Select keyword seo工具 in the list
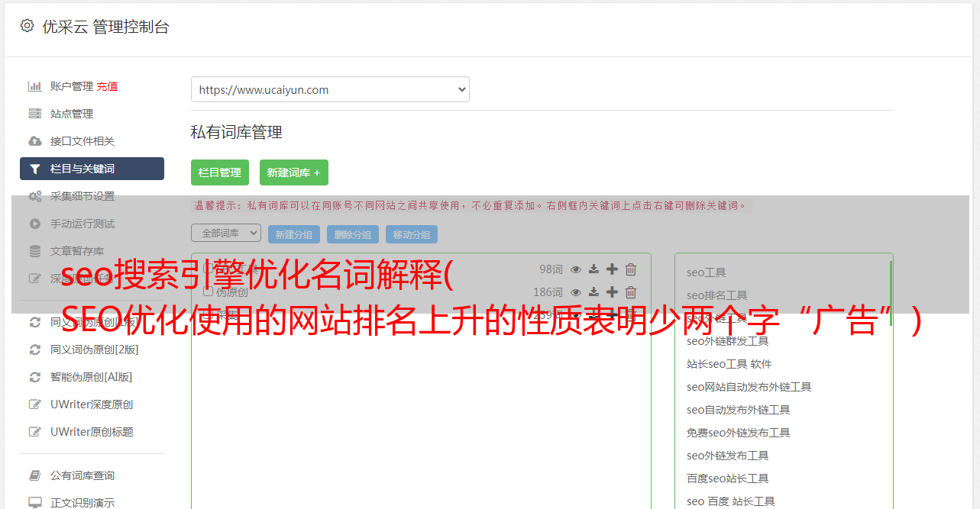This screenshot has height=509, width=980. (706, 272)
